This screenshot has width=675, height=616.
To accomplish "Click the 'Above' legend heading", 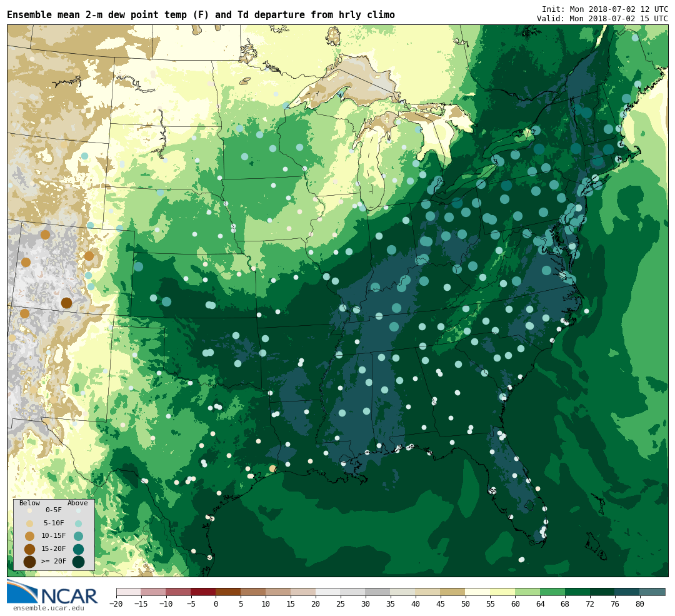I will click(77, 503).
